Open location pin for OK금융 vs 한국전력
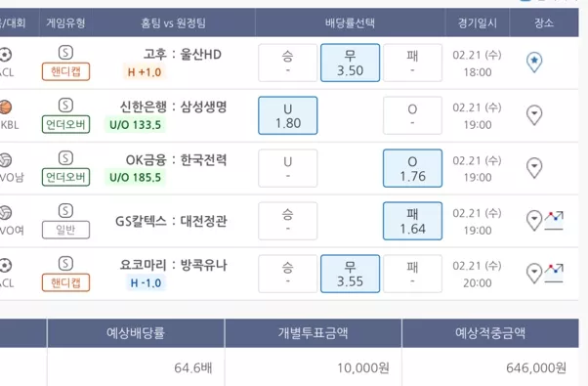Image resolution: width=588 pixels, height=386 pixels. 534,168
